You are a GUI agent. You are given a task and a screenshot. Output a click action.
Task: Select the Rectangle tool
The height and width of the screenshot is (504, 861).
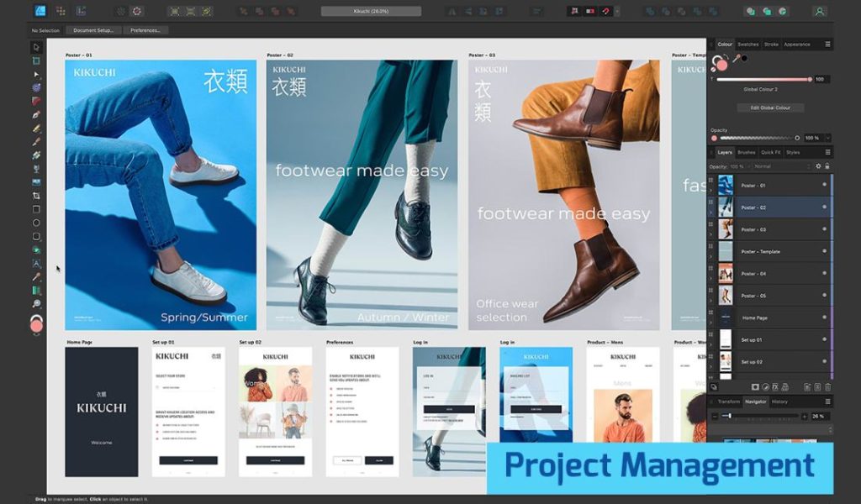[x=36, y=209]
